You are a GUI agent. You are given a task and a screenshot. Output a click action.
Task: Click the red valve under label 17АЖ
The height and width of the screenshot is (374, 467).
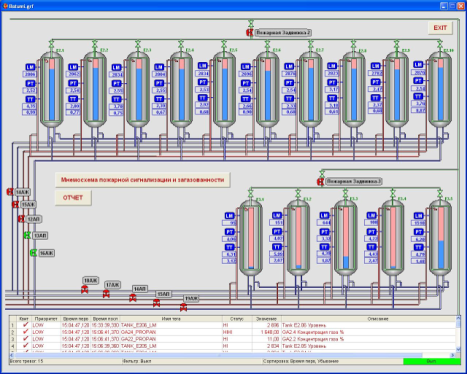click(x=106, y=294)
